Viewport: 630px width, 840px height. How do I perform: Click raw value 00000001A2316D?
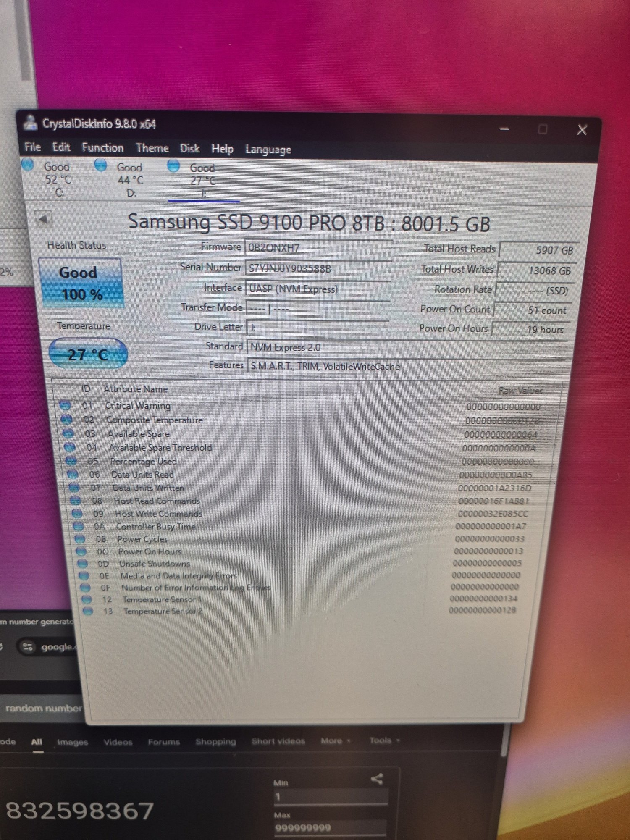[x=495, y=488]
